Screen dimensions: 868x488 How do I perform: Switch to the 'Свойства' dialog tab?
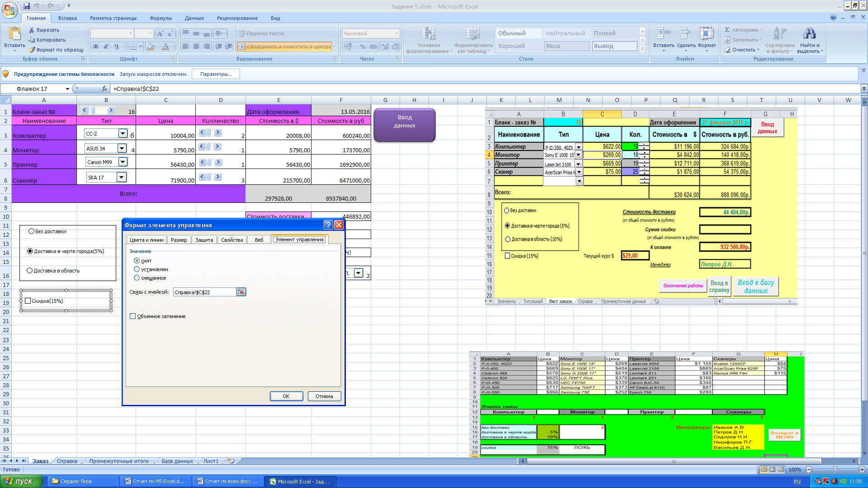232,240
